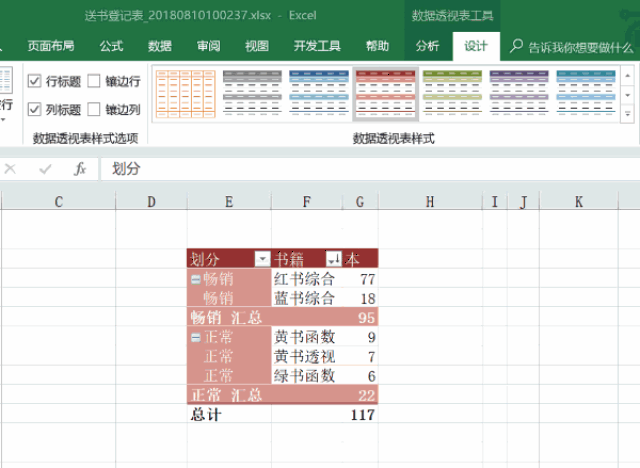640x468 pixels.
Task: Select the 正常 汇总 subtotal row label
Action: coord(226,395)
